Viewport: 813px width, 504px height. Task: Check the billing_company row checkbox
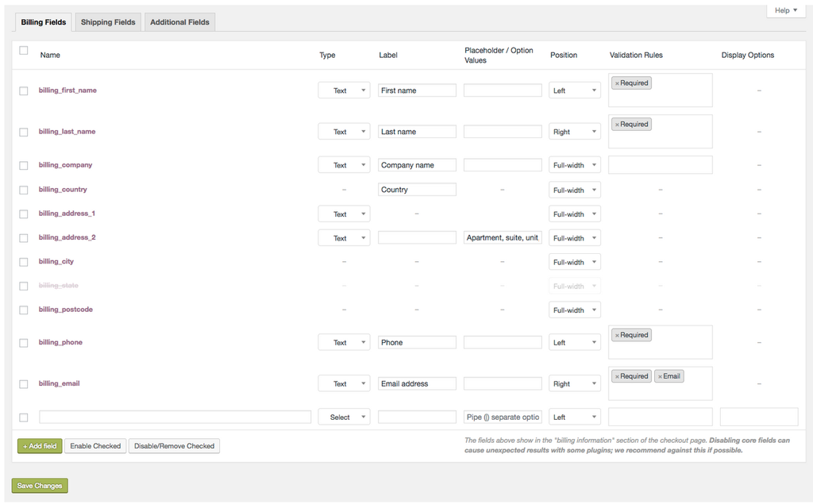click(x=24, y=166)
